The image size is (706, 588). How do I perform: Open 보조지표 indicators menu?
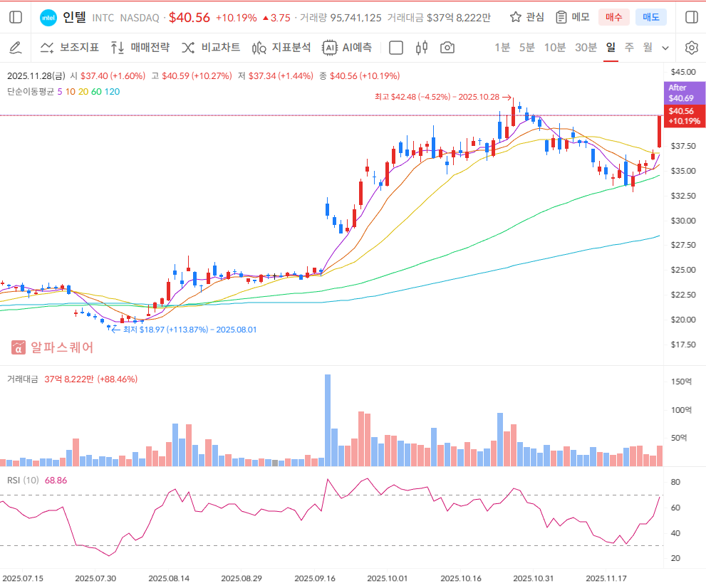(x=69, y=48)
